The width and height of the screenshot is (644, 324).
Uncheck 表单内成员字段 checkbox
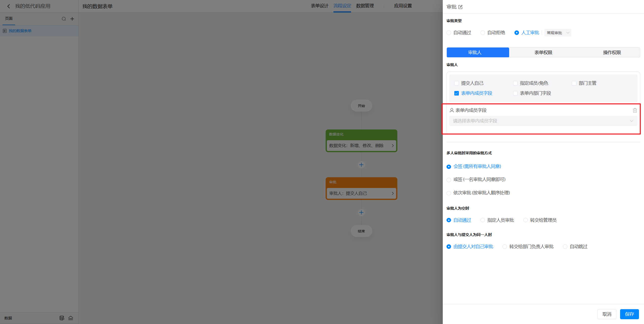pos(456,93)
